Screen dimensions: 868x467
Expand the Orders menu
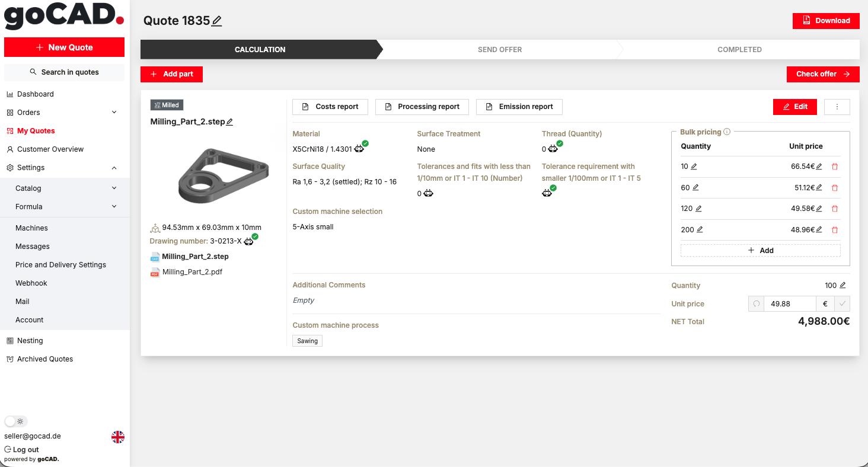click(65, 113)
